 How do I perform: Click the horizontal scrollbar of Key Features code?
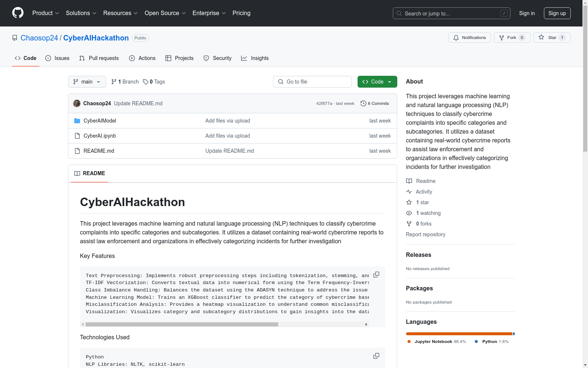(x=182, y=325)
